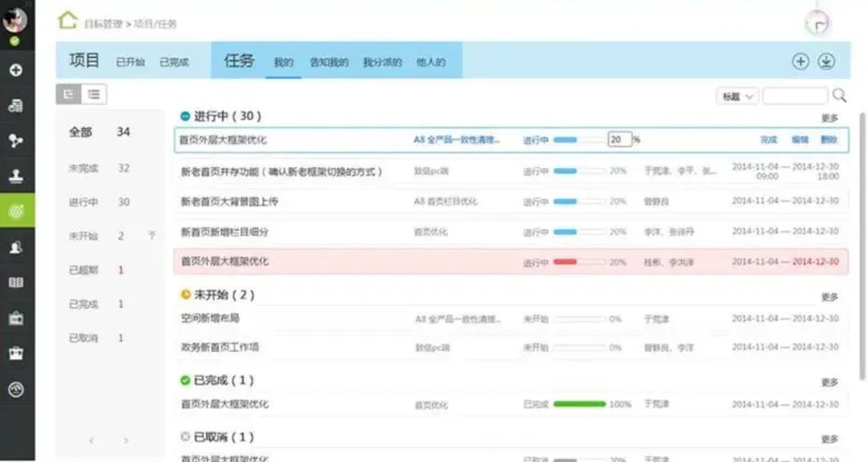Switch to list view layout toggle

coord(94,94)
